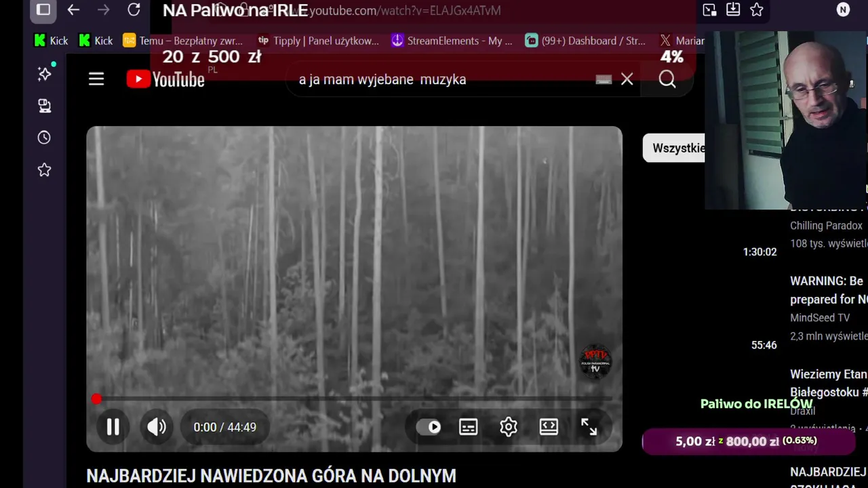Enter fullscreen mode
Viewport: 868px width, 488px height.
click(x=589, y=427)
